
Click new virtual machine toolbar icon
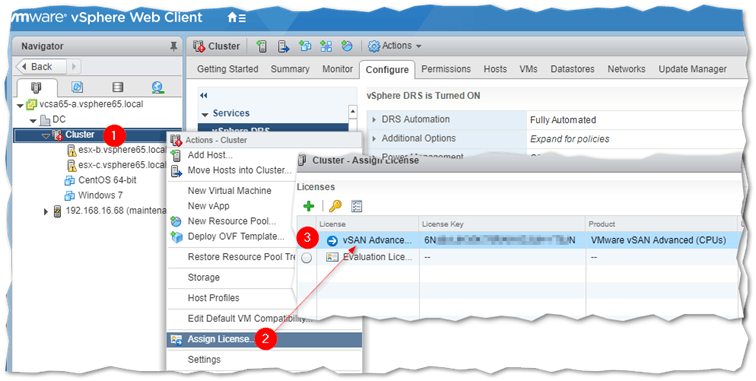[305, 46]
